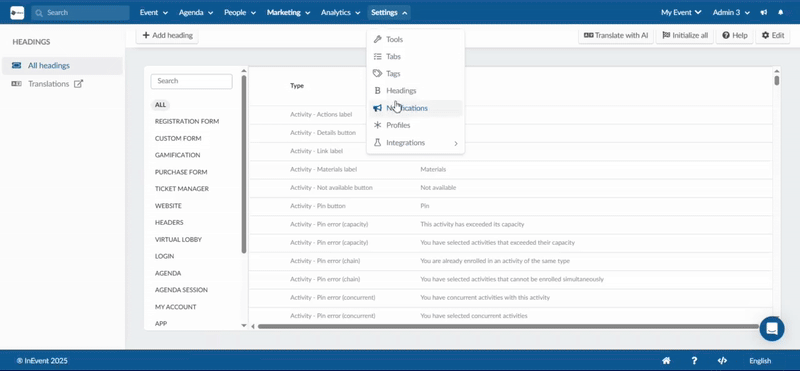Click the Profiles asterisk icon
Screen dimensions: 800x371
(x=378, y=125)
